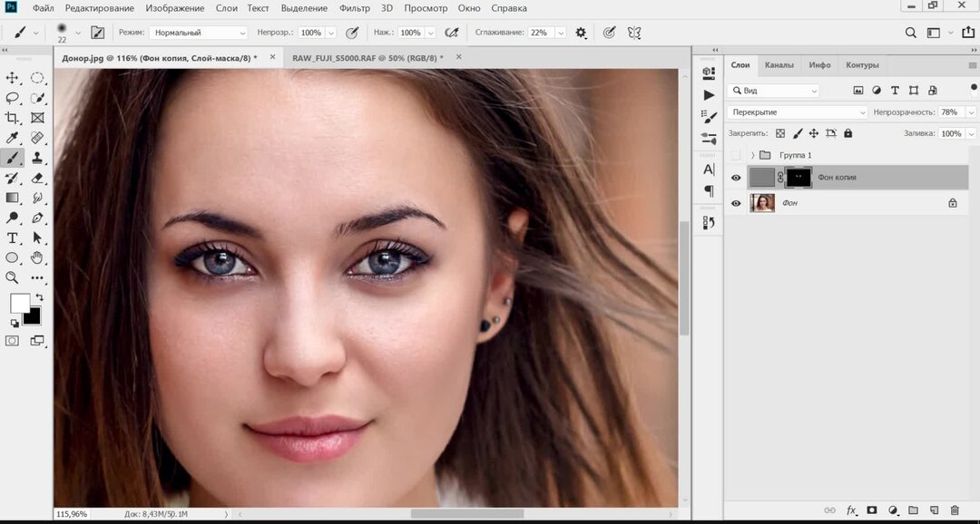Viewport: 980px width, 524px height.
Task: Add a layer mask button
Action: point(872,510)
